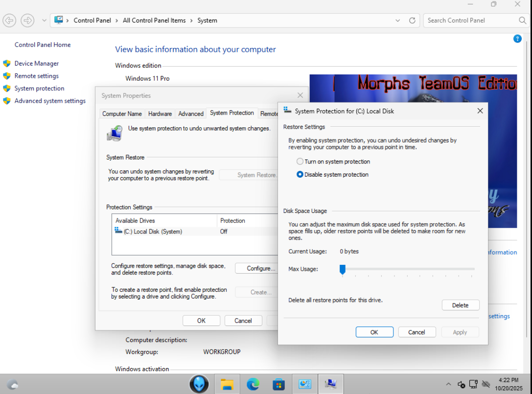This screenshot has width=532, height=394.
Task: Click the Refresh button in address bar
Action: click(x=412, y=21)
